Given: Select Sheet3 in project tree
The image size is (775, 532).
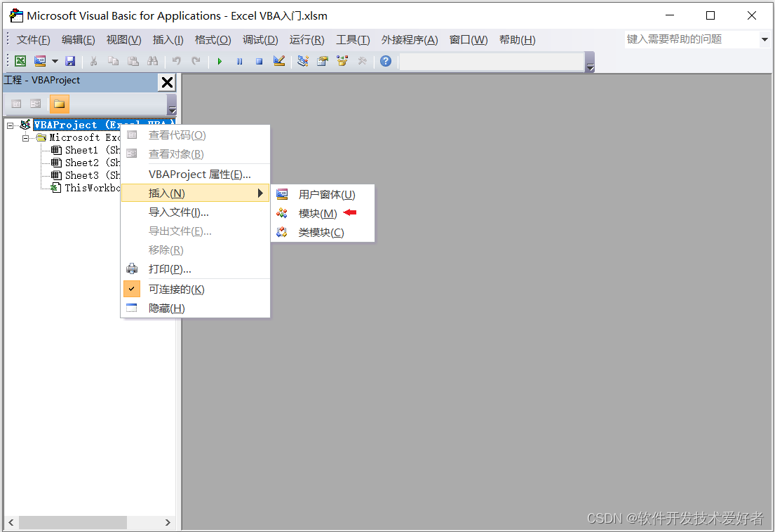Looking at the screenshot, I should (86, 175).
